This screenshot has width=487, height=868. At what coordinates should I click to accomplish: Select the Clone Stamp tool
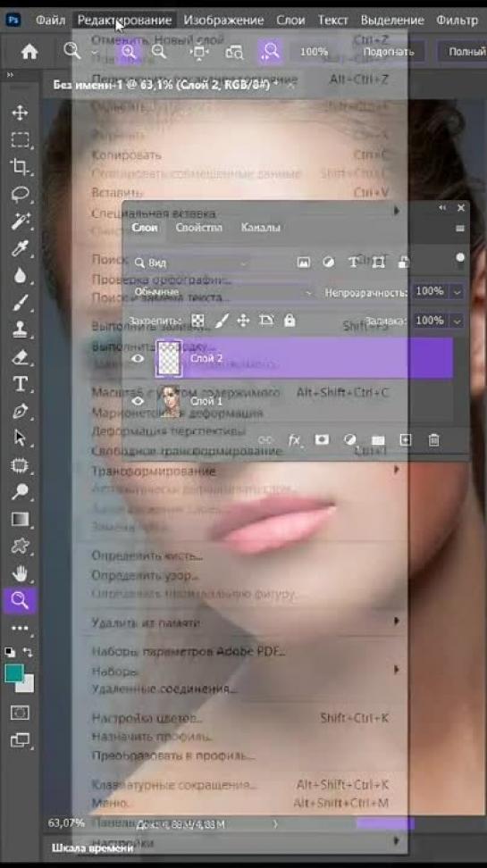[x=20, y=330]
